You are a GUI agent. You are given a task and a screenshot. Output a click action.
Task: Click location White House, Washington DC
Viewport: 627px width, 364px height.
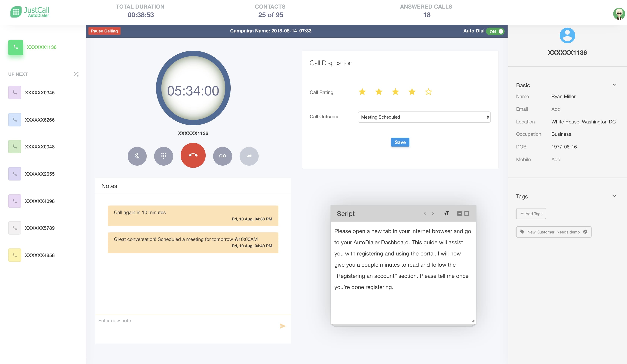[584, 122]
